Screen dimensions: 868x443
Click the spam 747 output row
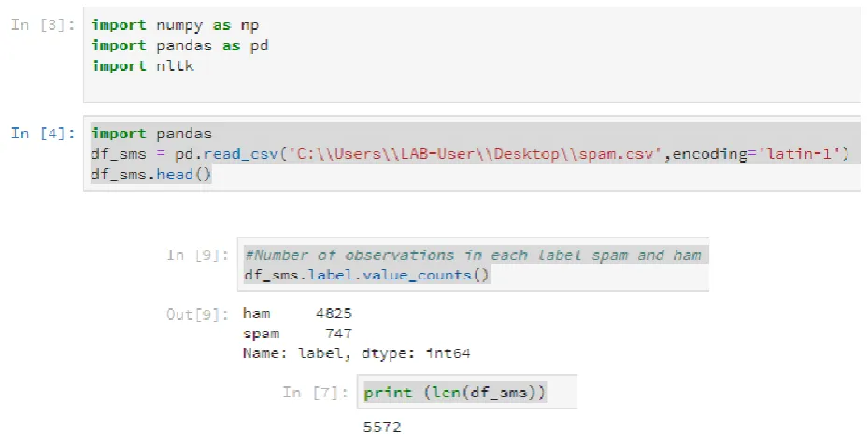click(x=297, y=334)
